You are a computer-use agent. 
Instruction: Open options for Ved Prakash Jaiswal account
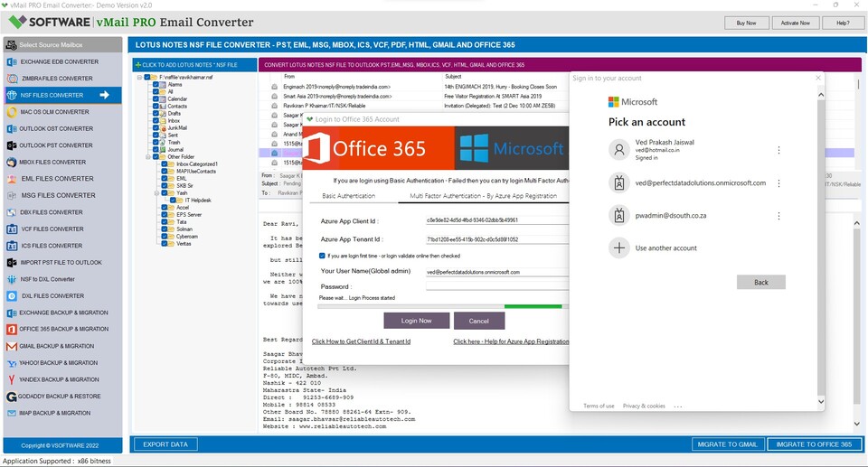[778, 150]
